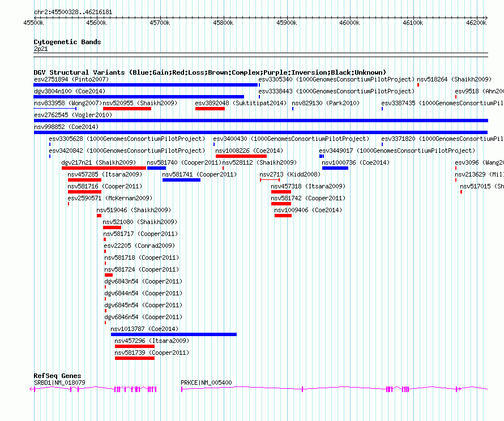Open esv3892048 (Suktitipat2014) label

pos(241,103)
